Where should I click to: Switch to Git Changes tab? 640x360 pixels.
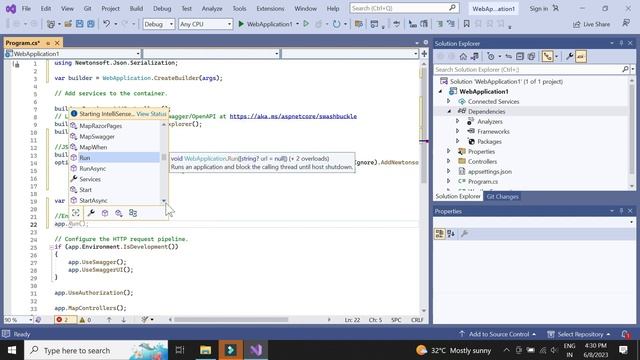pyautogui.click(x=502, y=196)
